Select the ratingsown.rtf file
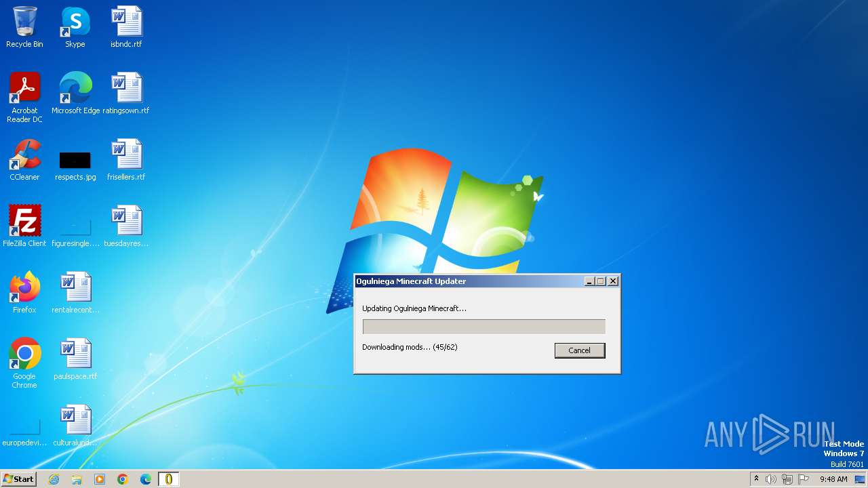Viewport: 868px width, 488px height. [126, 94]
